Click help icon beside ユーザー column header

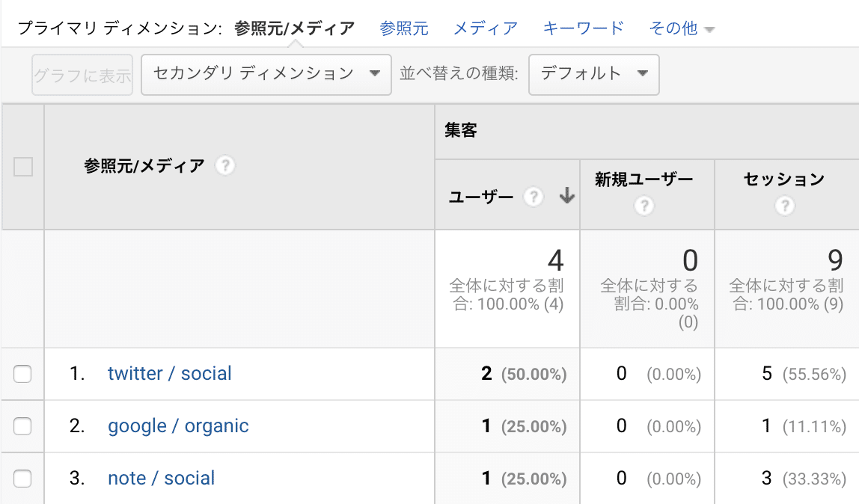533,197
